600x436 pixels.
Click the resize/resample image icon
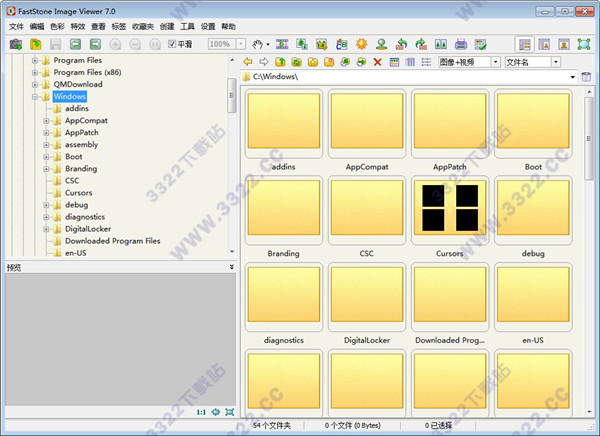tap(302, 44)
